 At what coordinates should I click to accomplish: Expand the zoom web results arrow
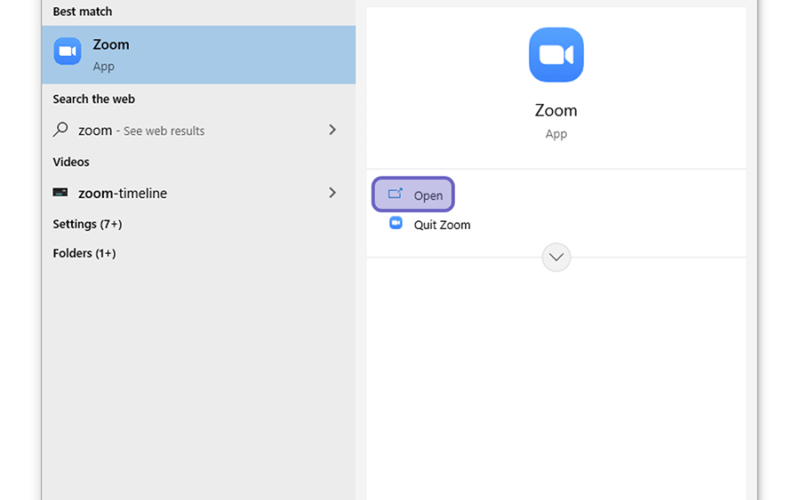pyautogui.click(x=332, y=130)
